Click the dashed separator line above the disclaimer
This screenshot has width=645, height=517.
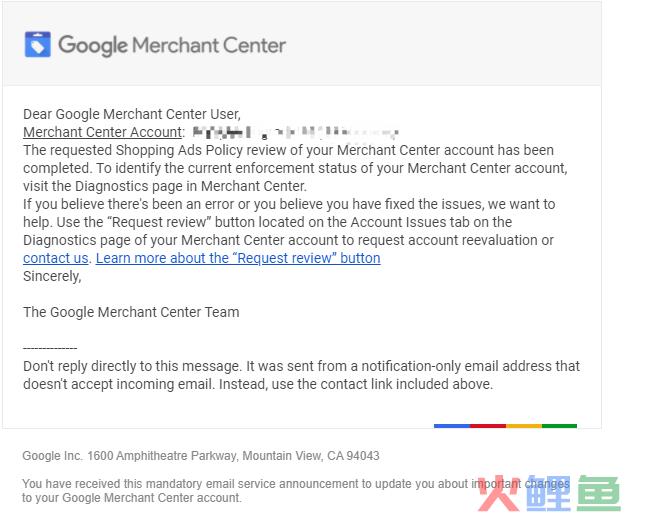click(50, 348)
